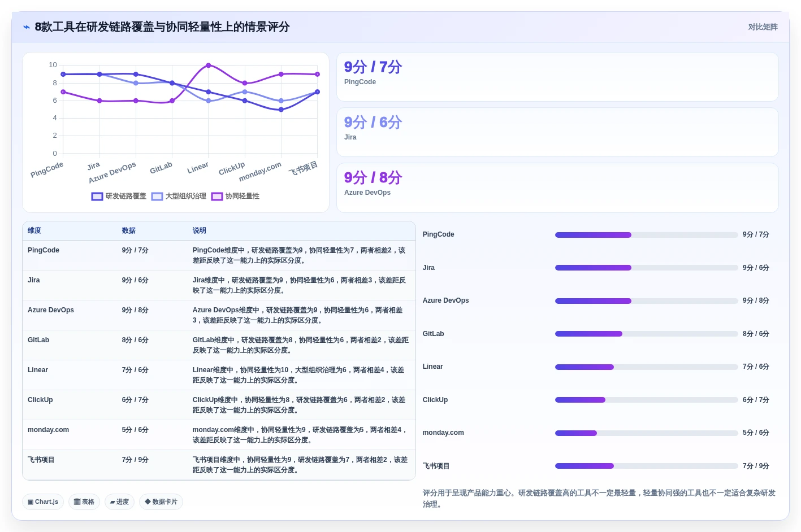Click the 7分 / 9分 data cell for 飞书项目
The image size is (801, 532).
[x=135, y=460]
